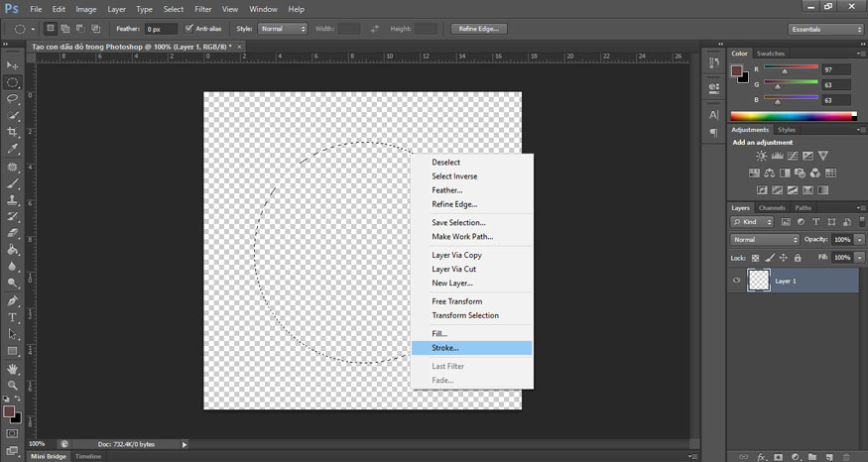Viewport: 868px width, 462px height.
Task: Open the Style dropdown in options bar
Action: pyautogui.click(x=283, y=29)
